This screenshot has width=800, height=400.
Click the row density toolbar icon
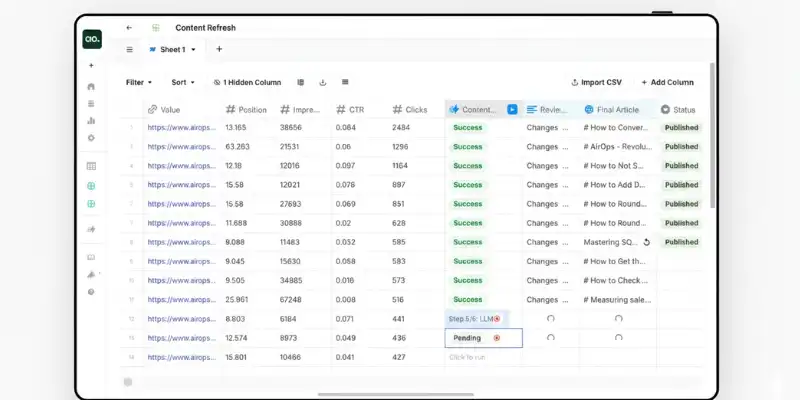tap(345, 82)
